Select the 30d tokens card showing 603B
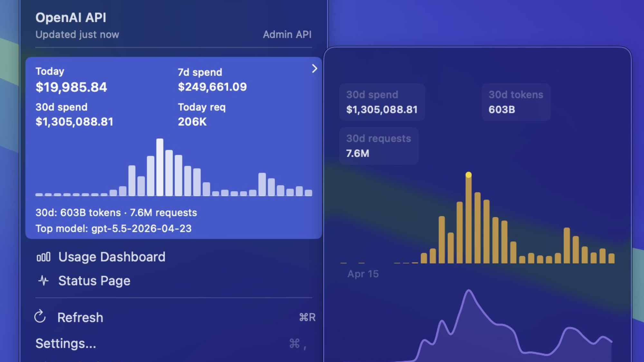 click(x=516, y=102)
